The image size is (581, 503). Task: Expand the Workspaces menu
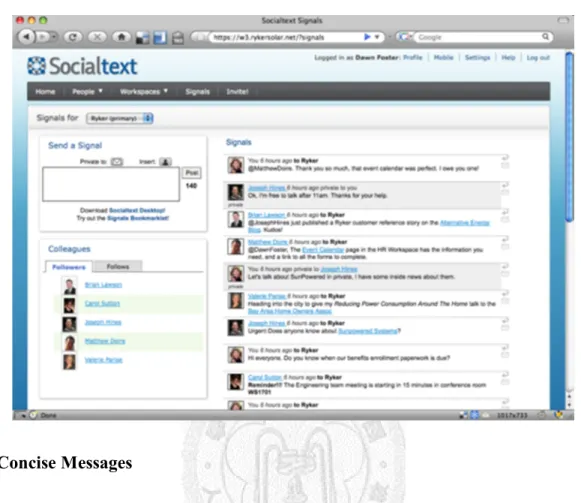click(x=144, y=92)
